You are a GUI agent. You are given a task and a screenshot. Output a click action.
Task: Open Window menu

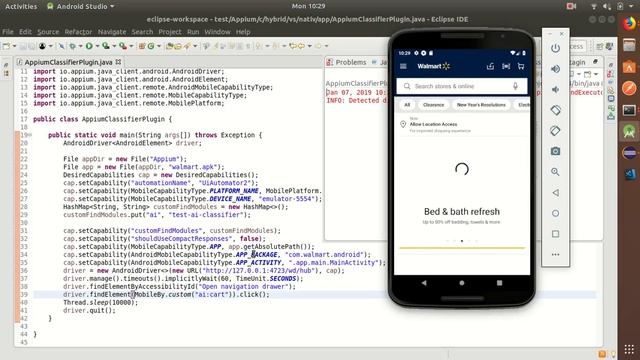[x=217, y=32]
